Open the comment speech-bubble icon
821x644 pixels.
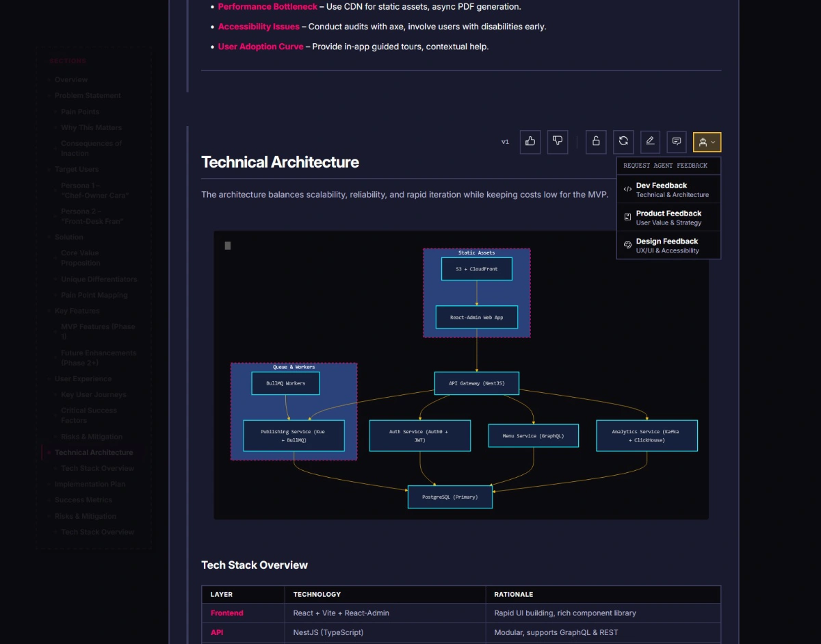pyautogui.click(x=677, y=142)
